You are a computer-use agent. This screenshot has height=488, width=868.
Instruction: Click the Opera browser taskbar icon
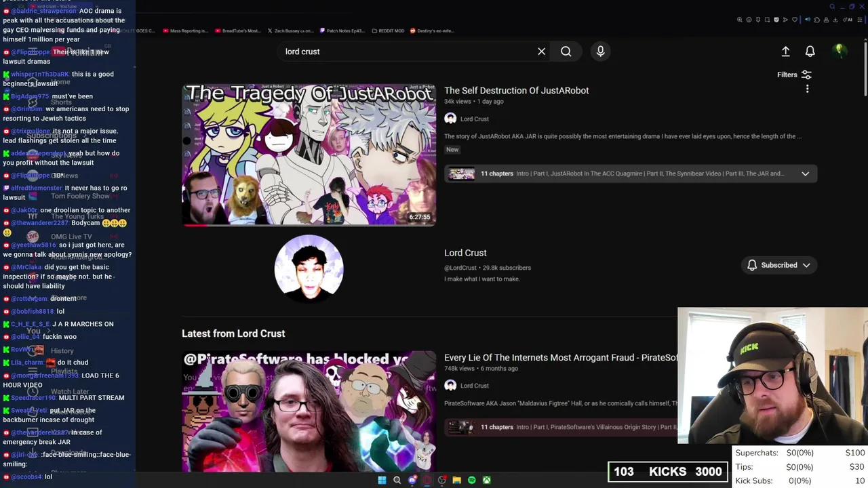(x=427, y=480)
